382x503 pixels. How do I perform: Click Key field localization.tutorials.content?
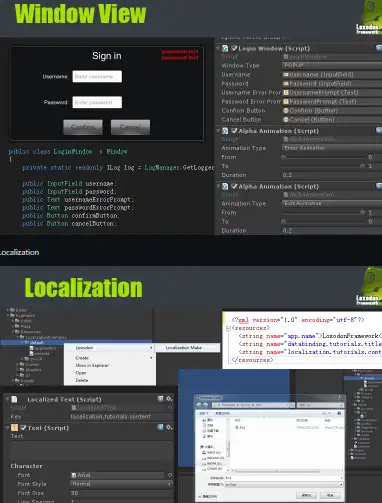(121, 417)
